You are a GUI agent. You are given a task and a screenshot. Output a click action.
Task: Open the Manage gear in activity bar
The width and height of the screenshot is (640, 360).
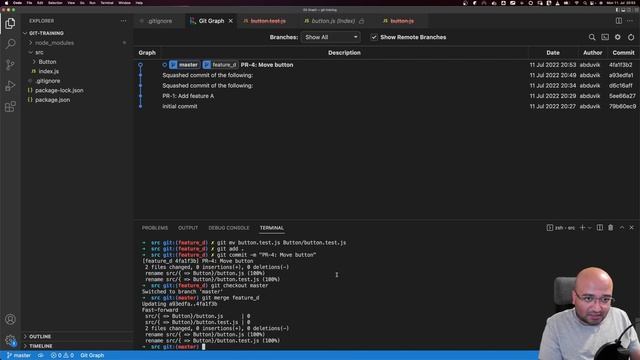[10, 340]
